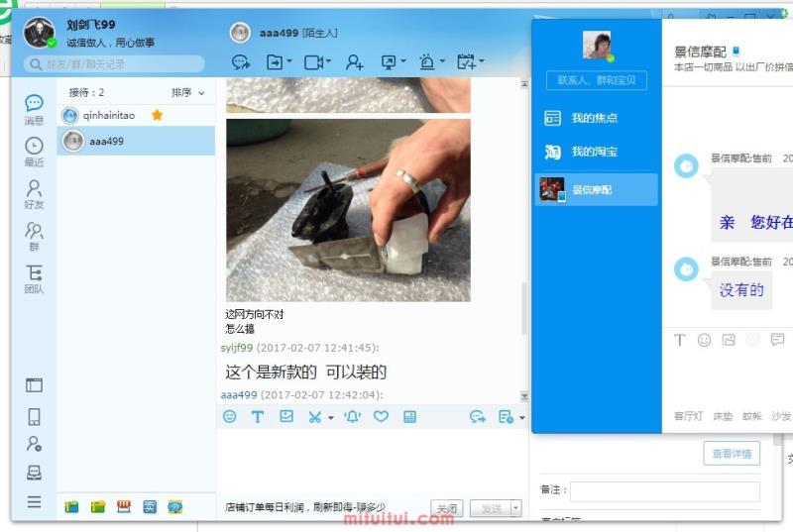This screenshot has height=532, width=793.
Task: Open dropdown arrow beside the scissors screenshot icon
Action: pos(331,418)
